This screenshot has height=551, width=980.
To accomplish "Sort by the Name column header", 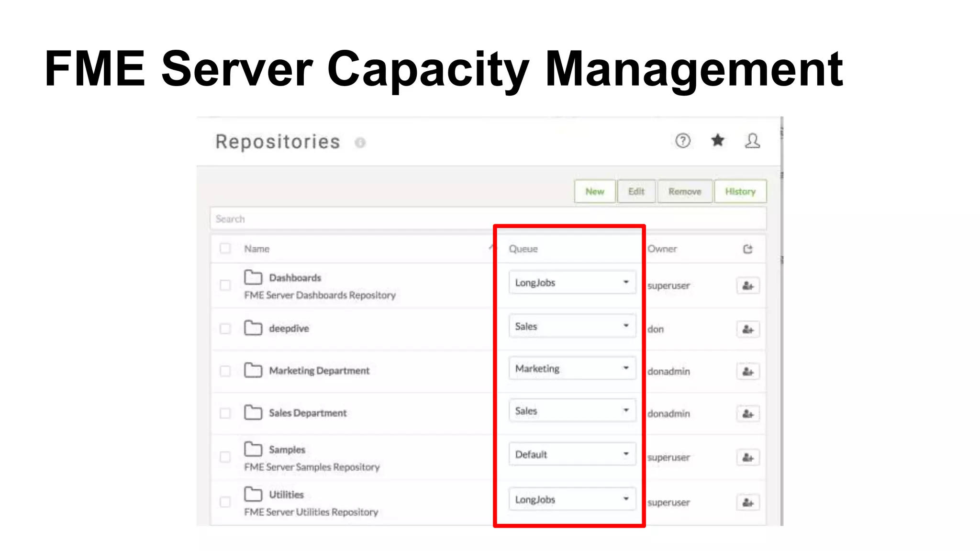I will click(257, 249).
